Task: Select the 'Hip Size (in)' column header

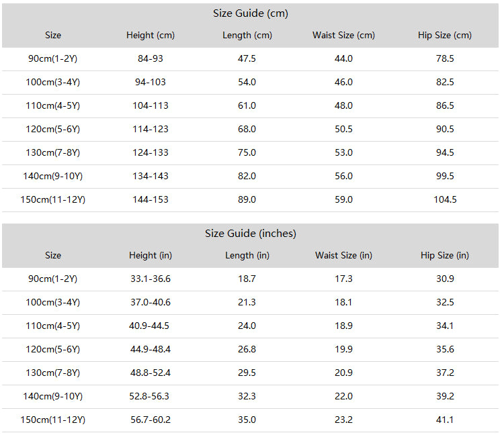Action: coord(445,256)
